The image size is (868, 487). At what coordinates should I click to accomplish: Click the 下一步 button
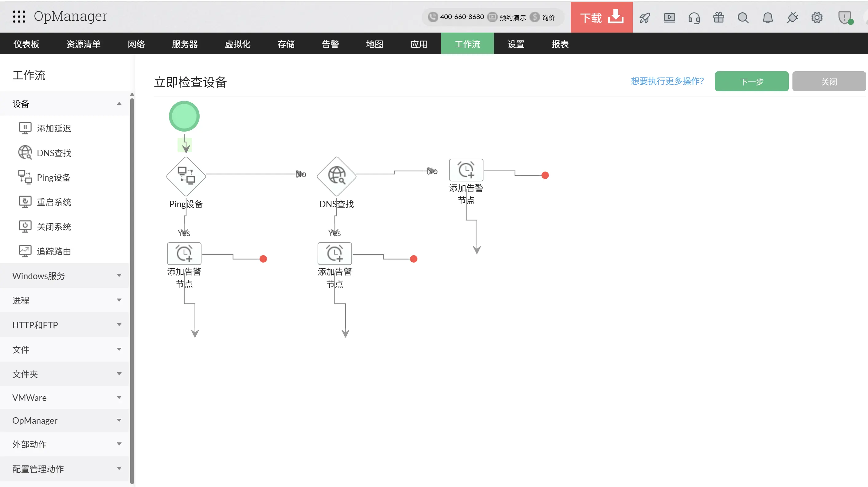(751, 81)
